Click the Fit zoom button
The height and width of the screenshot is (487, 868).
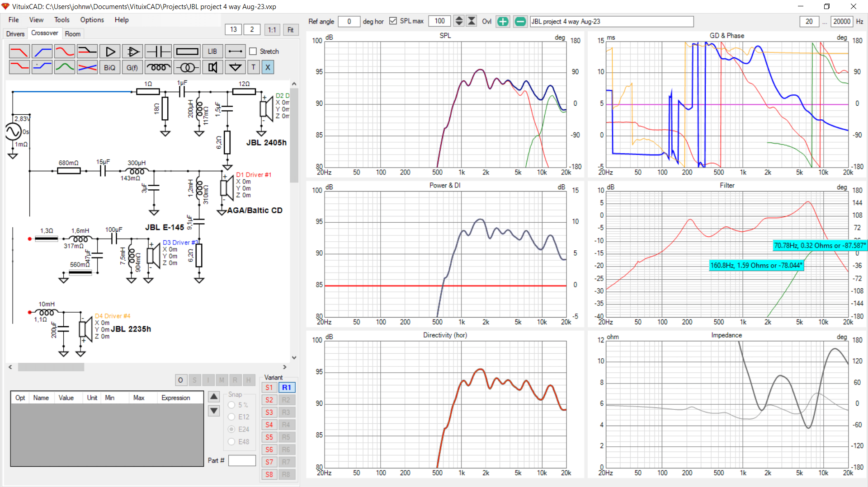point(291,30)
